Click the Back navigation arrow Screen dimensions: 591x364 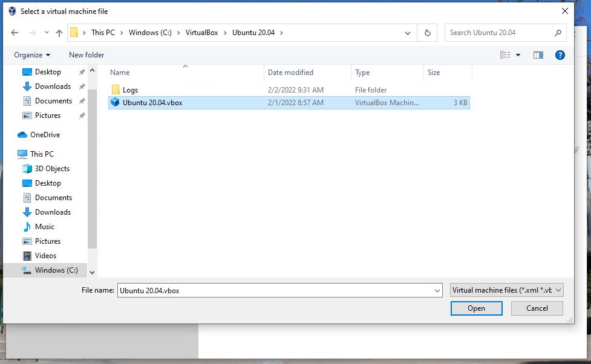15,33
